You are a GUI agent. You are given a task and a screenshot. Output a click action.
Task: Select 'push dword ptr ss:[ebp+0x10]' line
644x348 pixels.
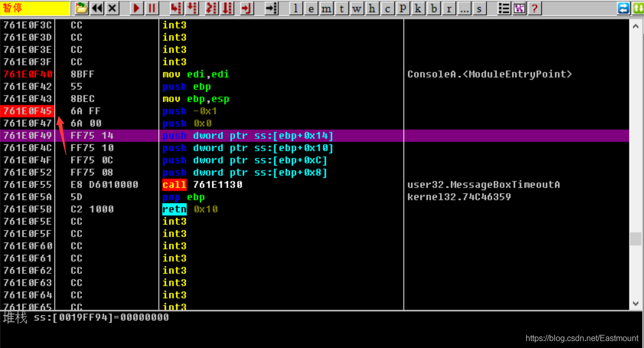coord(248,148)
